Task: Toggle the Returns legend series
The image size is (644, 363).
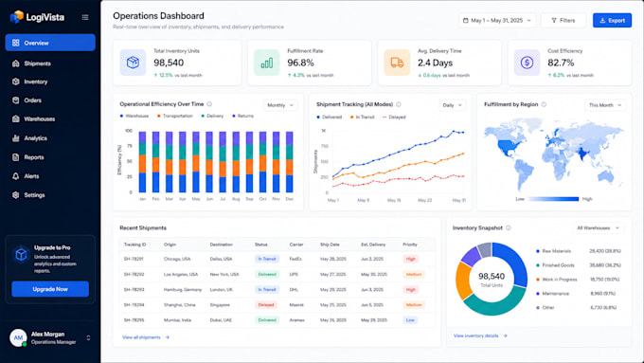Action: [242, 116]
